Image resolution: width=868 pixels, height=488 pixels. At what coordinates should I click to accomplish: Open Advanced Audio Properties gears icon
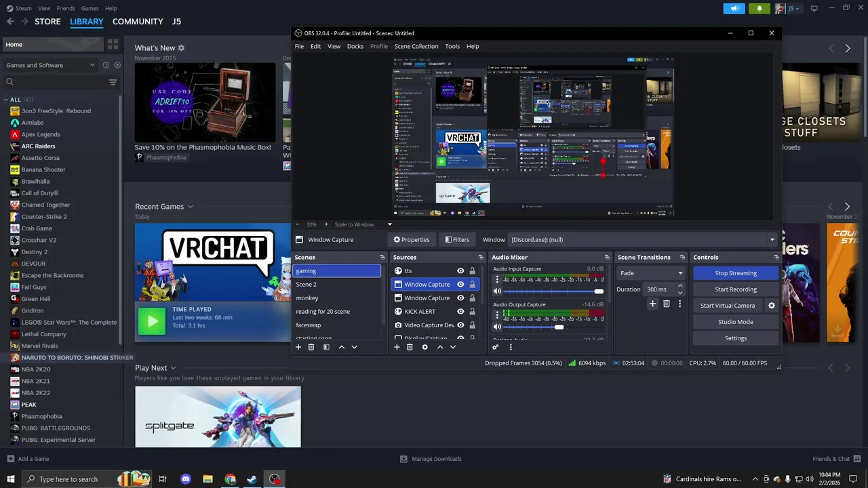495,347
